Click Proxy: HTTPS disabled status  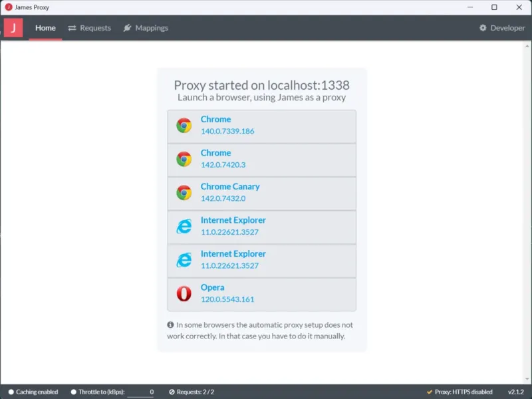coord(460,392)
